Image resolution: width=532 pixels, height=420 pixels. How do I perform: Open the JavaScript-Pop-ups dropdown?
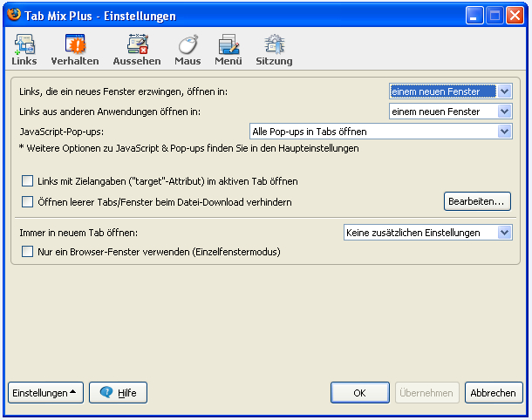click(x=380, y=132)
